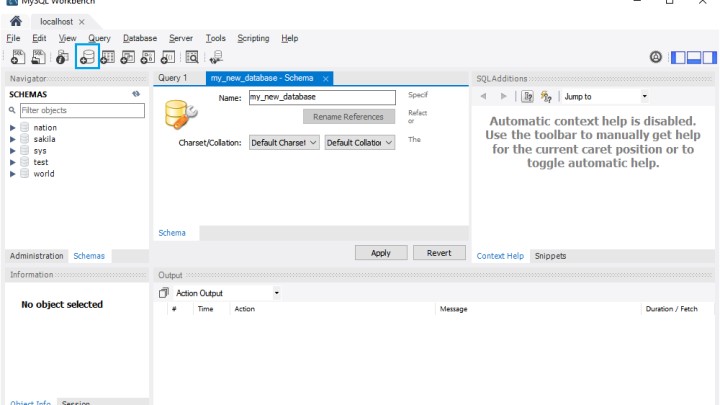Click the localhost connection tab
The width and height of the screenshot is (720, 405).
pyautogui.click(x=56, y=22)
